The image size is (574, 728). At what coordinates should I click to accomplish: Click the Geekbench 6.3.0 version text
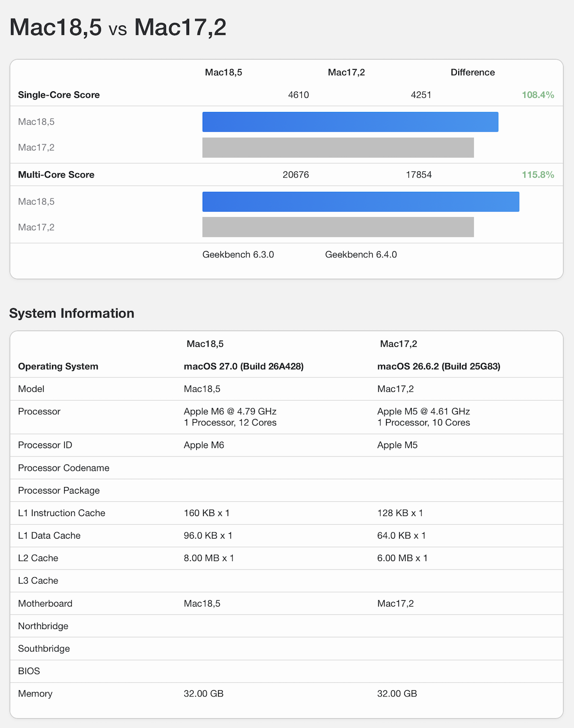coord(238,254)
